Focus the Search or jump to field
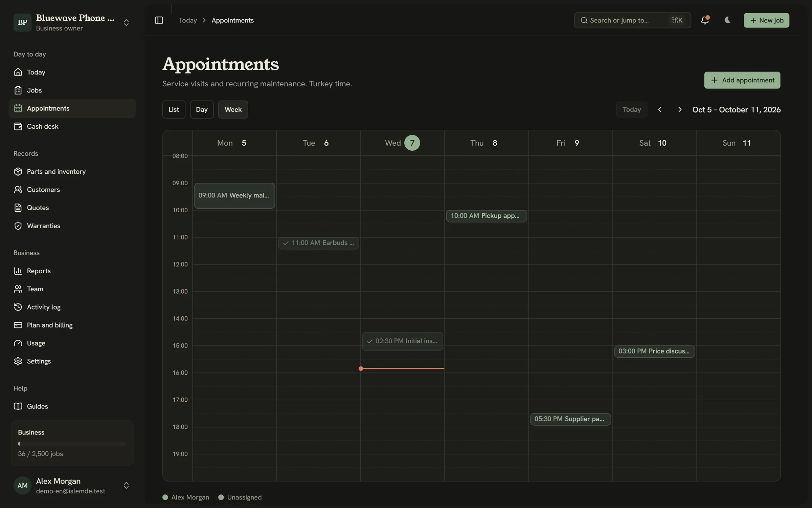 pyautogui.click(x=632, y=20)
